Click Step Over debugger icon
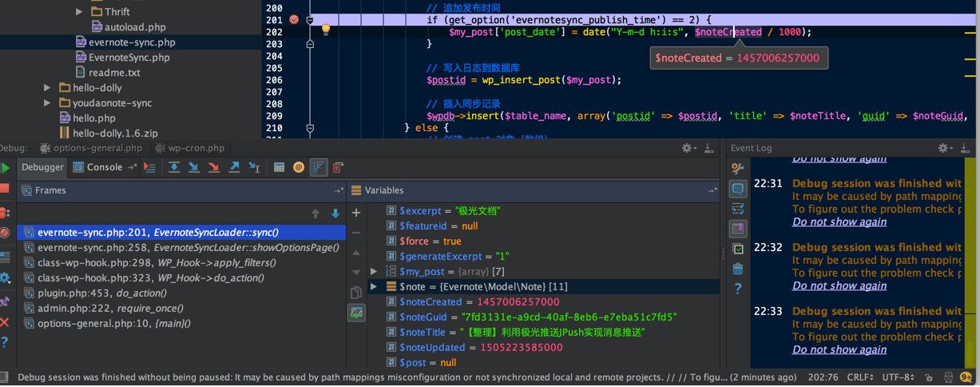980x387 pixels. point(174,167)
